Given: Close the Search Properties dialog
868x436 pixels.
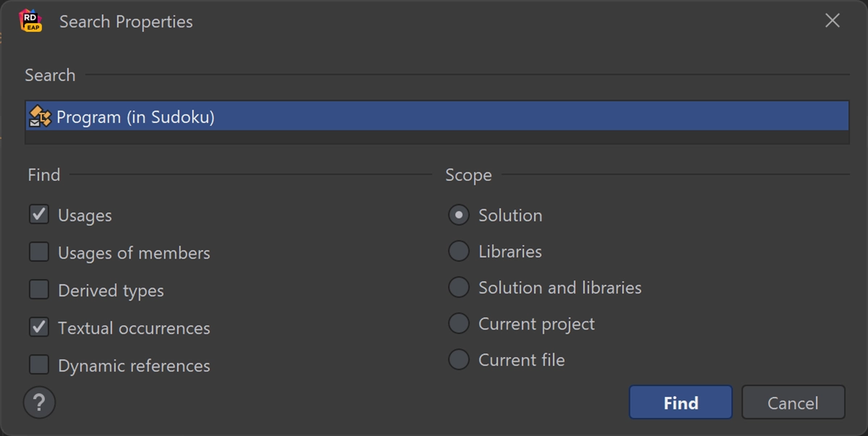Looking at the screenshot, I should tap(832, 21).
